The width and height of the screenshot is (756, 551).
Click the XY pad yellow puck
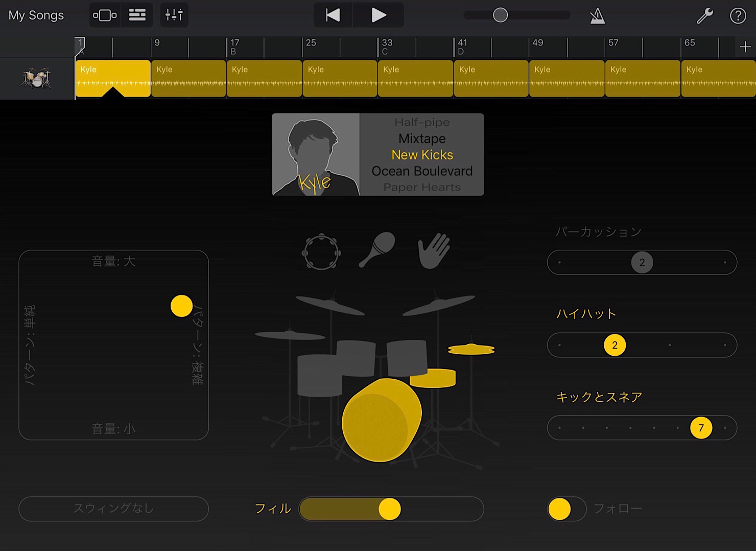tap(181, 306)
